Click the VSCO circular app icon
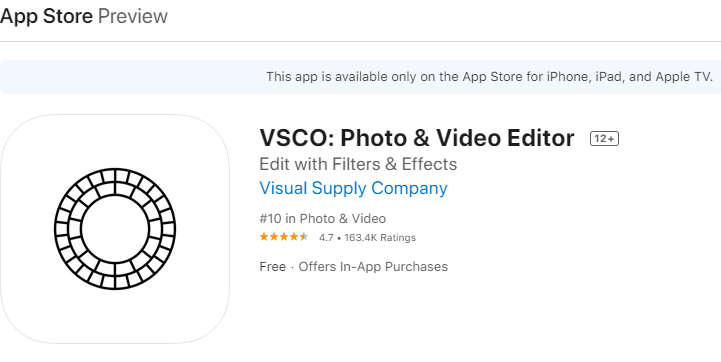 [115, 229]
